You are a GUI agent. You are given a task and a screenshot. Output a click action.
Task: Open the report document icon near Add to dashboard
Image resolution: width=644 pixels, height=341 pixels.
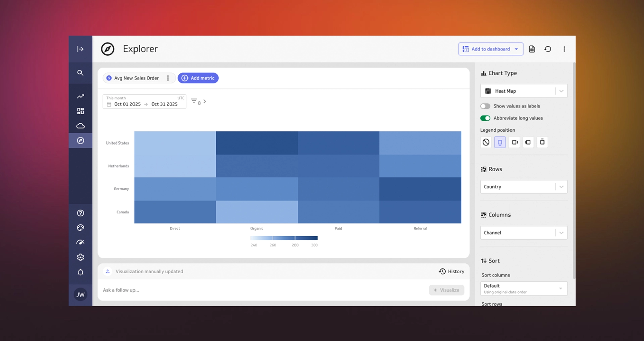tap(532, 49)
